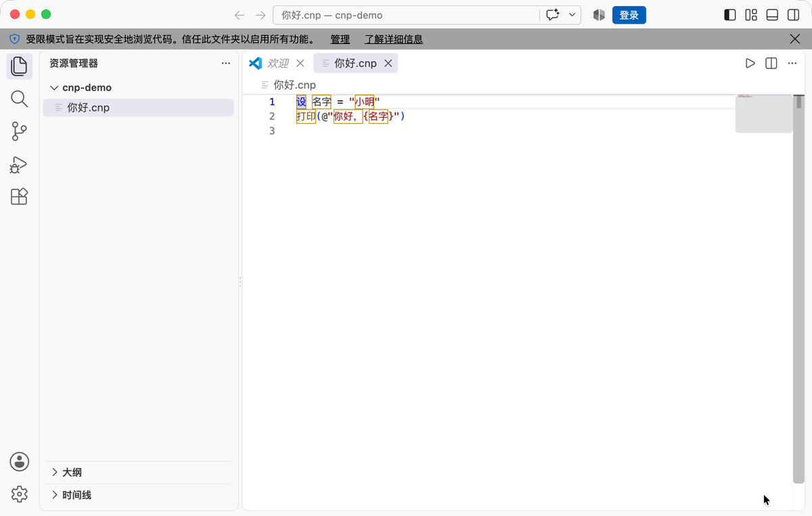Image resolution: width=812 pixels, height=516 pixels.
Task: Click the restricted mode shield icon
Action: point(14,39)
